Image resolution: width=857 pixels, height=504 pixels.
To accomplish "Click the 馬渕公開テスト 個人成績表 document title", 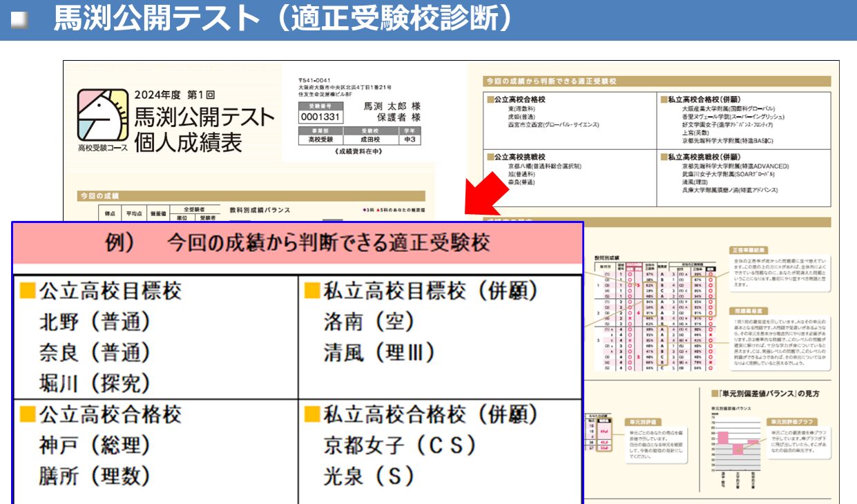I will pos(203,129).
